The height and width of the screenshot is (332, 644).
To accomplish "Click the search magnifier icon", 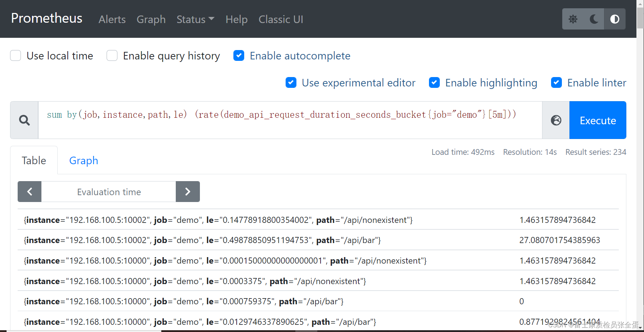I will tap(24, 120).
